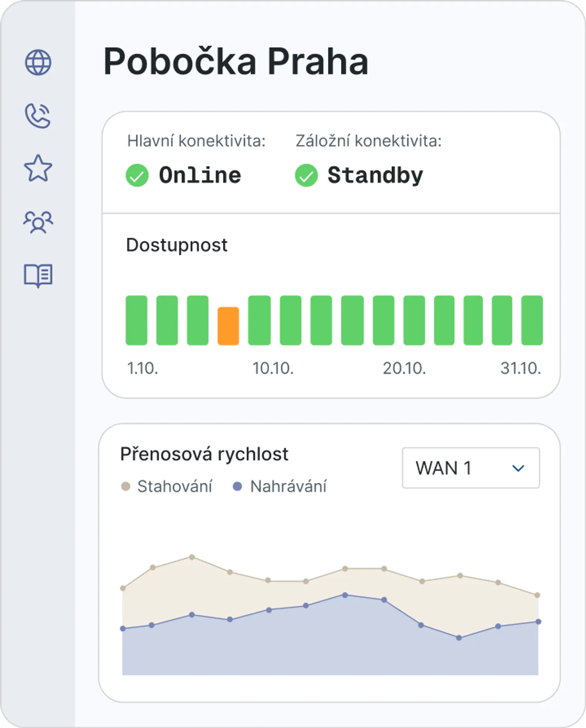Click the highest Stahování data point
This screenshot has width=586, height=728.
click(192, 557)
